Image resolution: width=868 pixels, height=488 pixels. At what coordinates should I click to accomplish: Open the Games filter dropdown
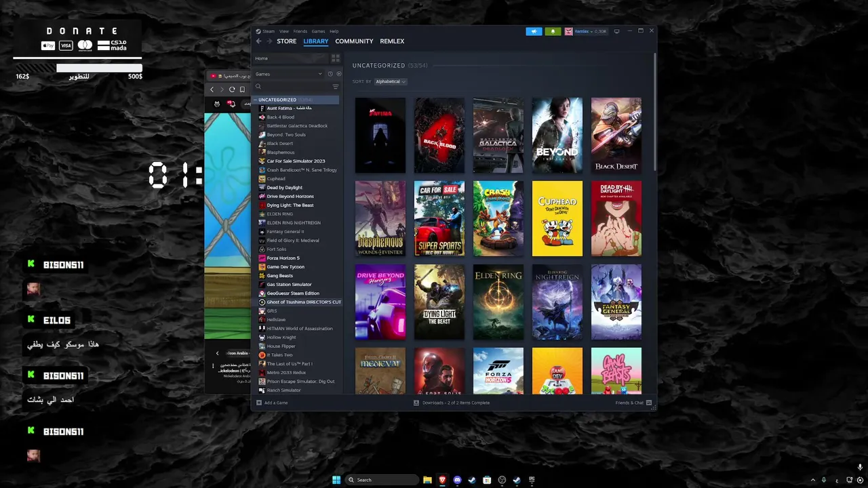[x=290, y=74]
